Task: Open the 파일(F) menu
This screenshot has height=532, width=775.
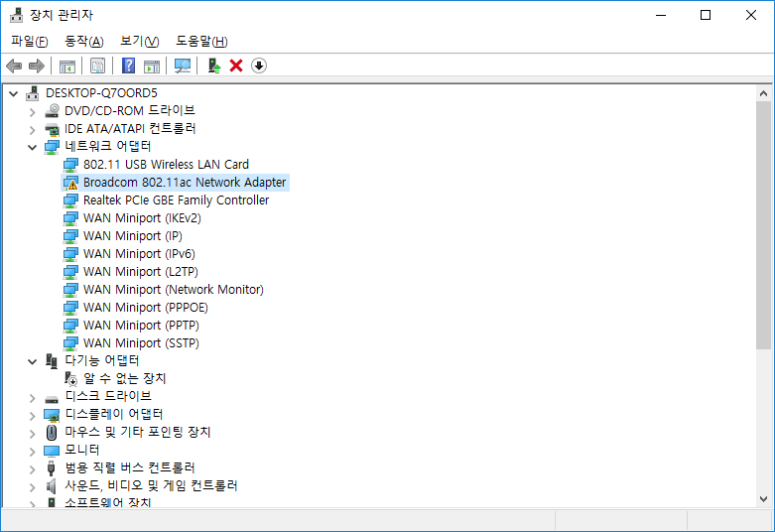Action: click(x=29, y=41)
